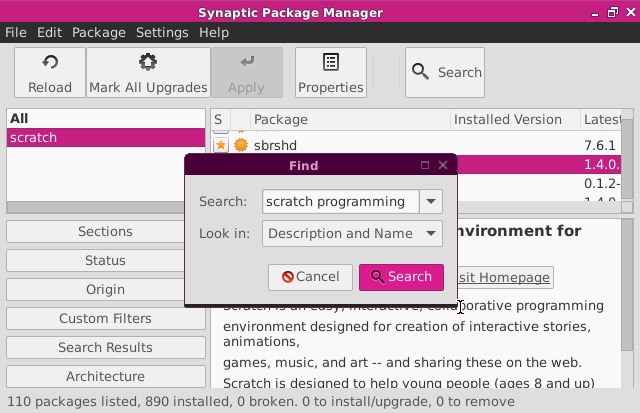The width and height of the screenshot is (640, 413).
Task: Close the Find dialog with X
Action: point(443,165)
